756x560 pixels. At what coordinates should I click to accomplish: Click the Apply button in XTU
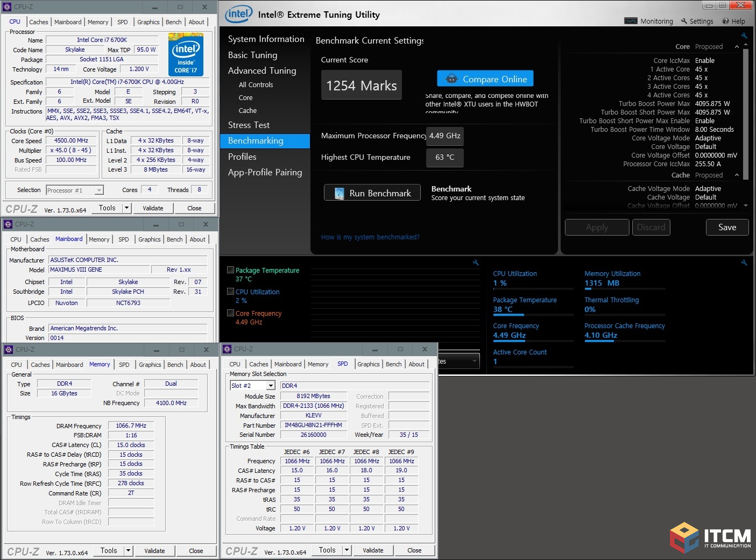[597, 227]
